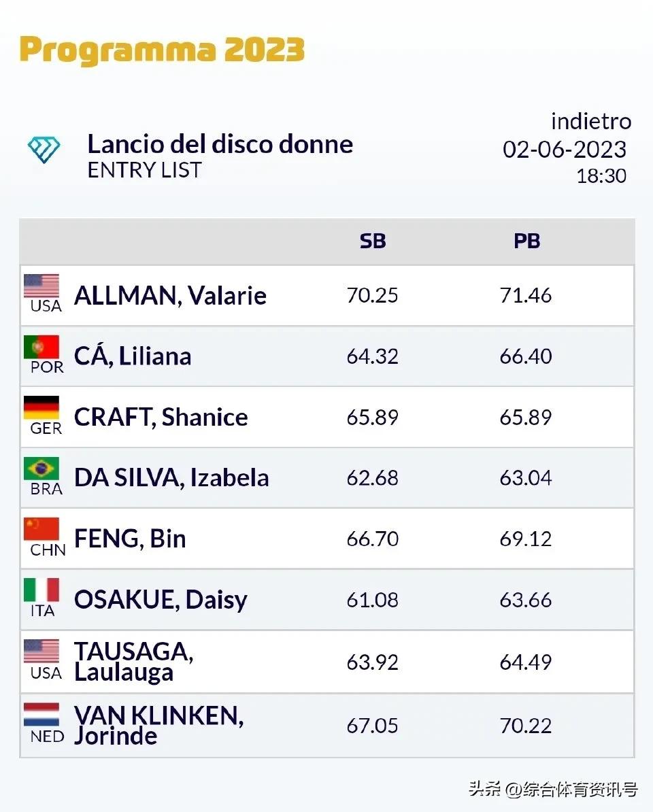Click the Italy flag beside OSAKUE, Daisy
Screen dimensions: 653x812
tap(41, 590)
